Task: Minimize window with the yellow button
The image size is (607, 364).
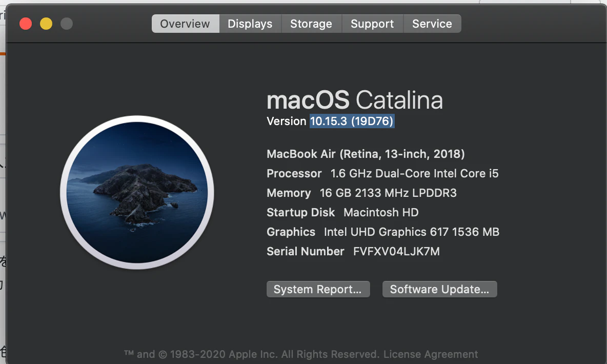Action: point(46,24)
